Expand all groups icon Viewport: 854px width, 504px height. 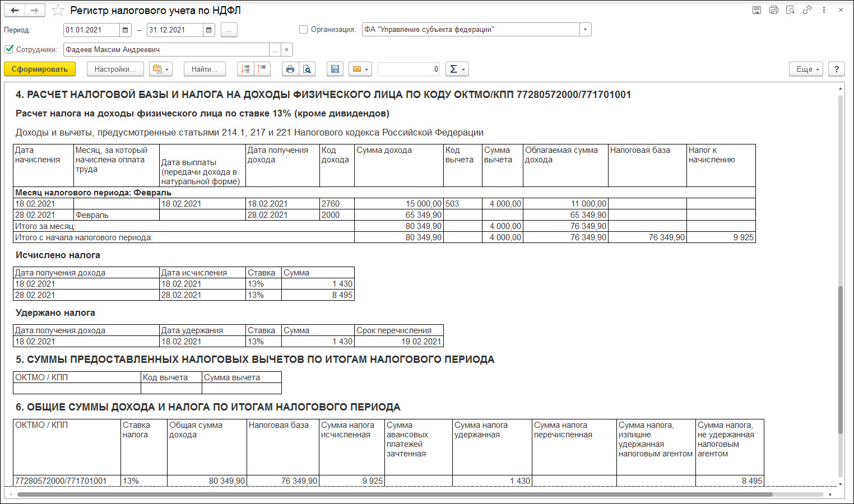[245, 69]
